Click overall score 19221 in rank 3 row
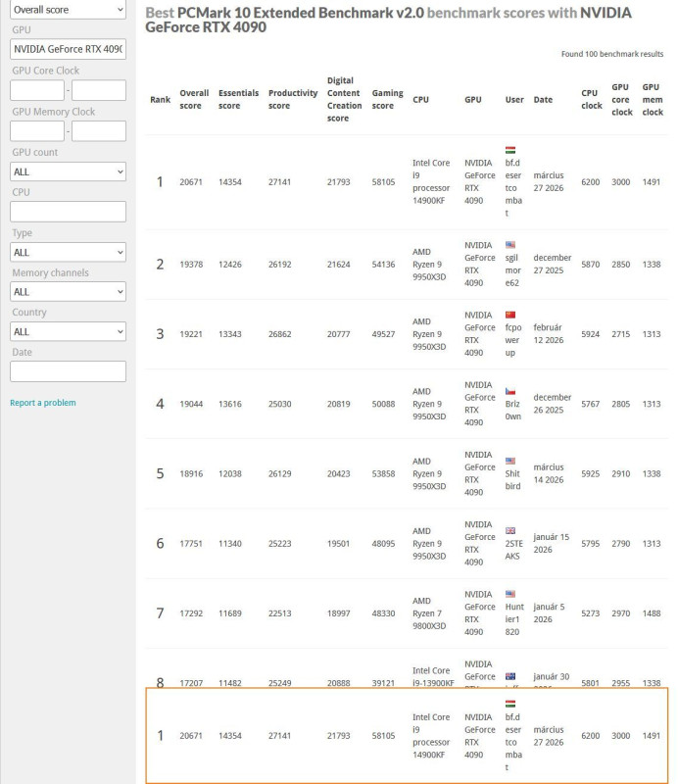Viewport: 678px width, 784px height. [191, 334]
